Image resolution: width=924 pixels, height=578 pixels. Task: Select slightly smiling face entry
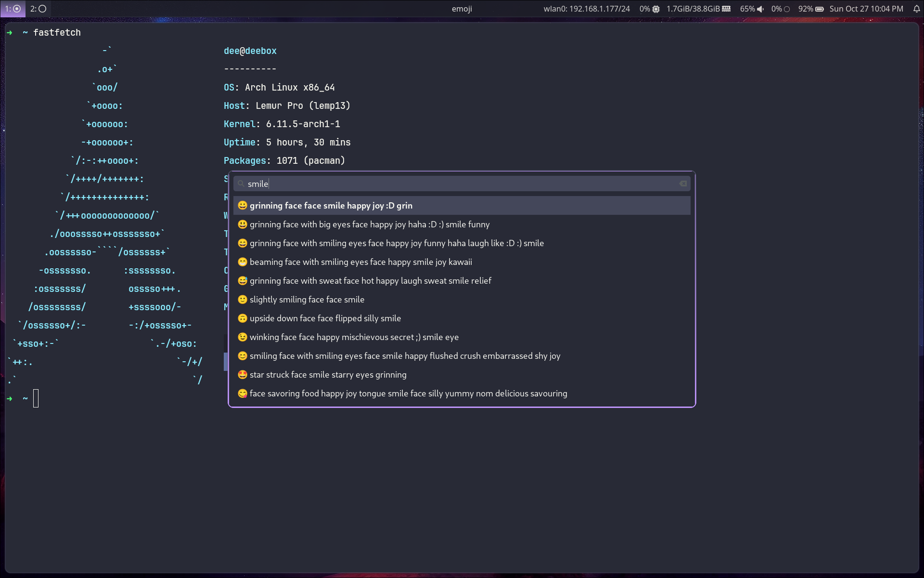tap(307, 300)
